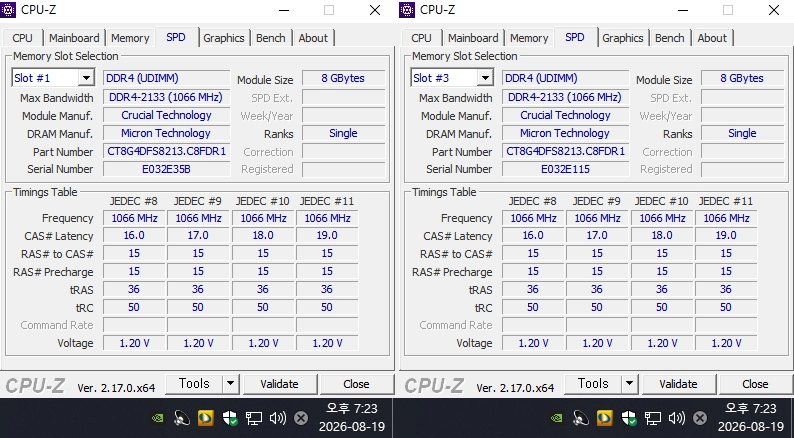Click JEDEC #11 CAS latency 19.0 in right window
Image resolution: width=794 pixels, height=438 pixels.
[x=726, y=235]
